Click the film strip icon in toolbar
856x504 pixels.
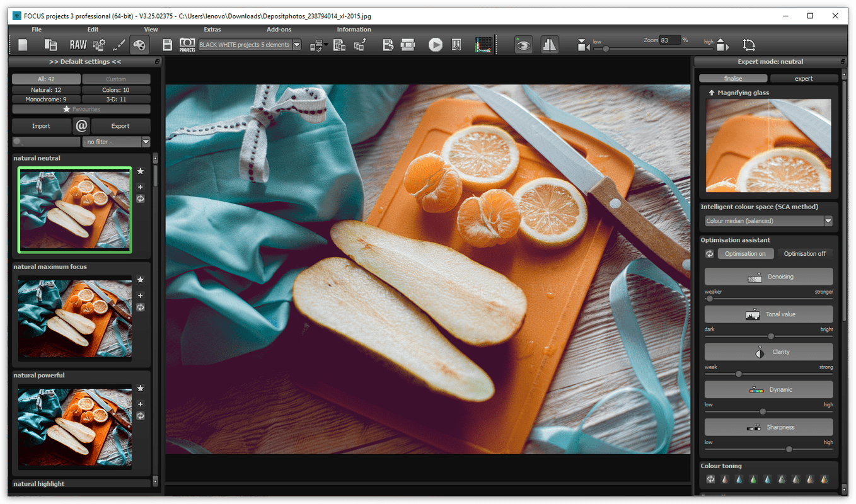(408, 45)
